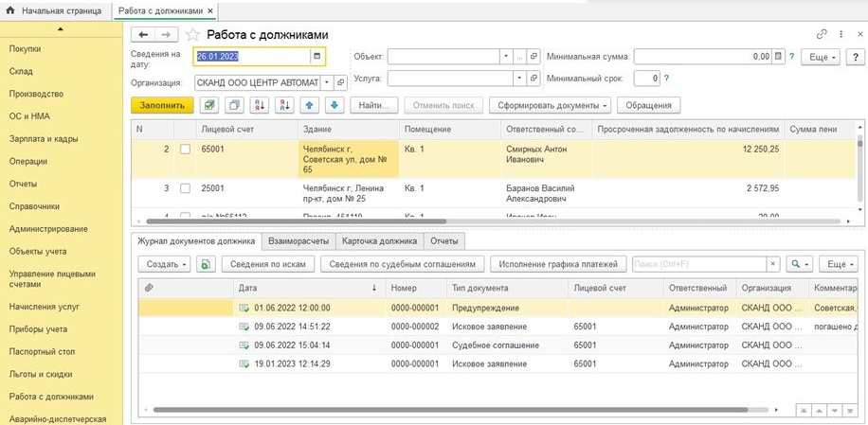Collapse sidebar sections with top arrow
Viewport: 868px width, 425px height.
pyautogui.click(x=61, y=28)
